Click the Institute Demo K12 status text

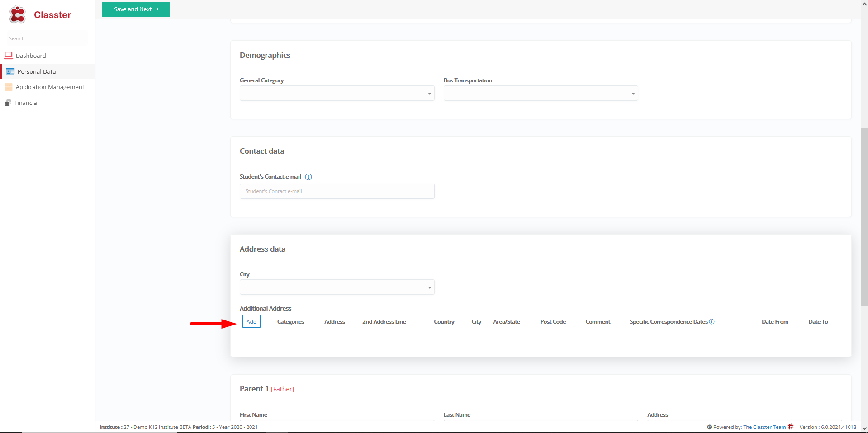click(x=145, y=427)
